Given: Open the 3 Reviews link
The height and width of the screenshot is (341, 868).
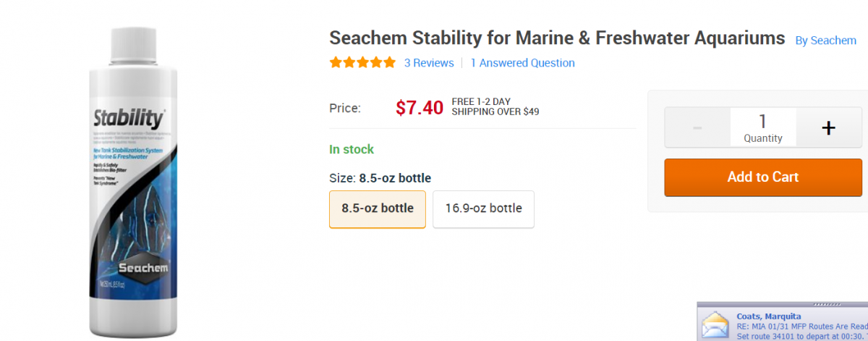Looking at the screenshot, I should (x=429, y=63).
